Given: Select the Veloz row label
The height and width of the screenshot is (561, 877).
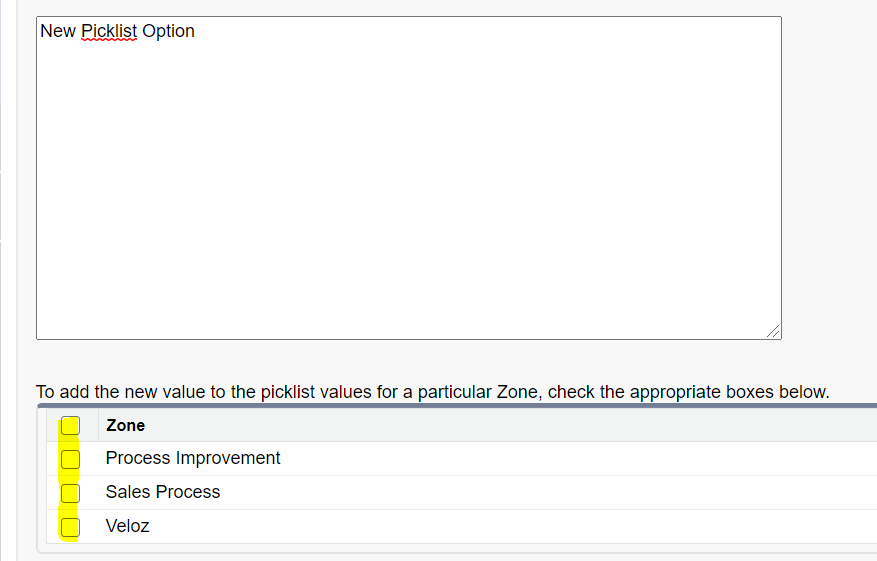Looking at the screenshot, I should 127,526.
